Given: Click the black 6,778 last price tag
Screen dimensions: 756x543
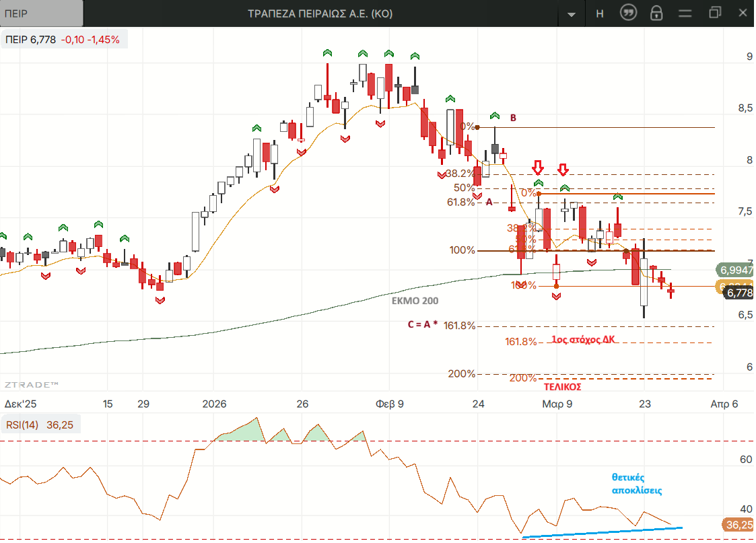Looking at the screenshot, I should [x=739, y=293].
